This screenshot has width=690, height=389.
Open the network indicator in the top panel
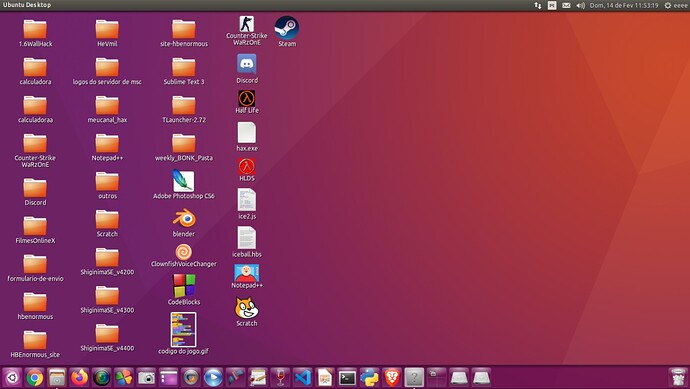pyautogui.click(x=538, y=5)
